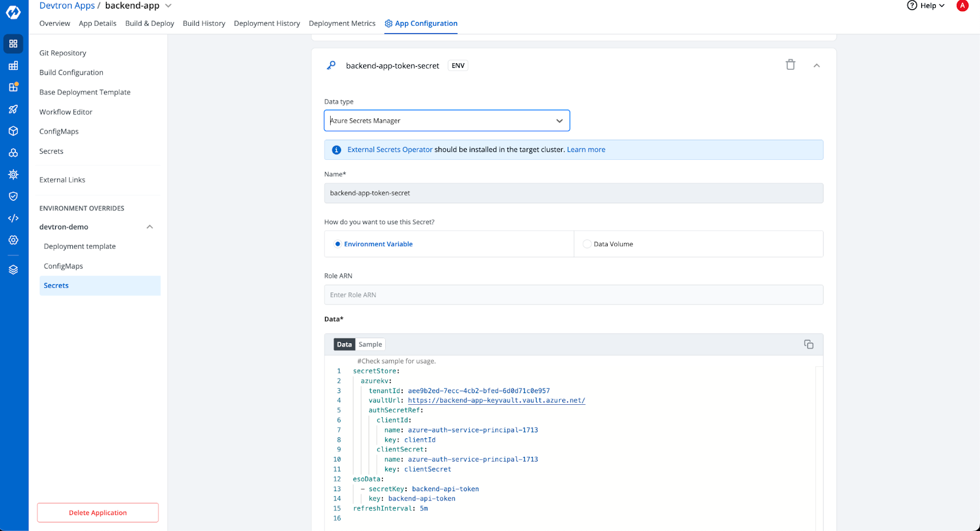Open base ConfigMaps in the sidebar
Image resolution: width=980 pixels, height=531 pixels.
click(x=59, y=132)
